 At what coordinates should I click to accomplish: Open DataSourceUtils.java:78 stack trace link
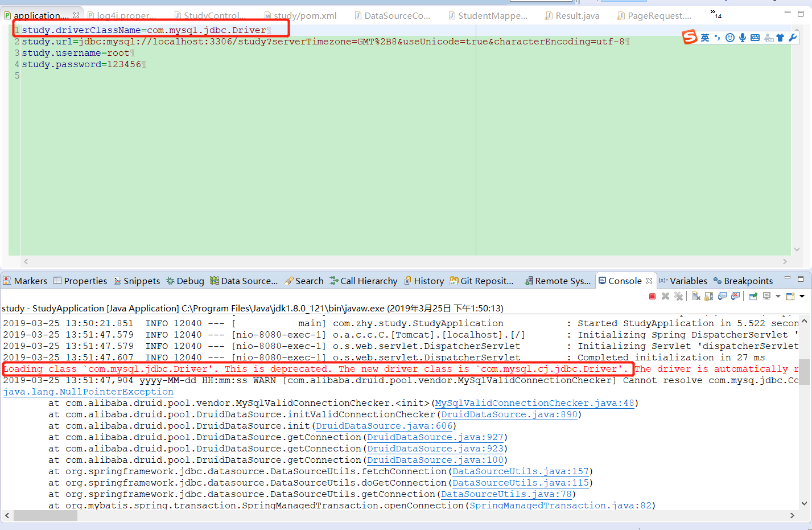coord(506,494)
